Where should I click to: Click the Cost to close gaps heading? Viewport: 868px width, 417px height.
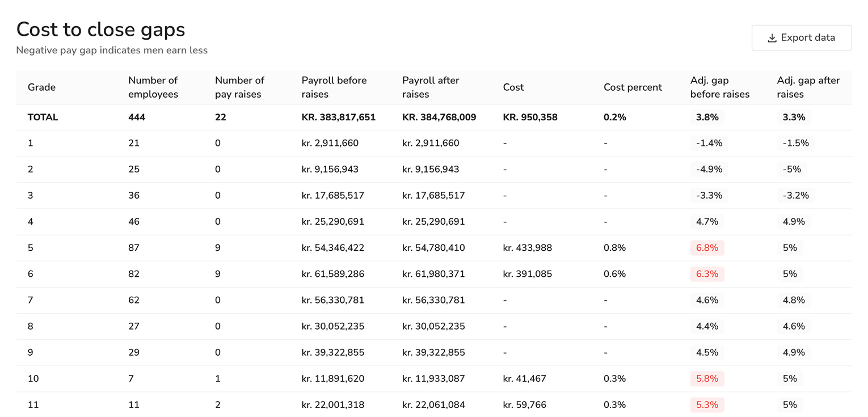point(100,30)
